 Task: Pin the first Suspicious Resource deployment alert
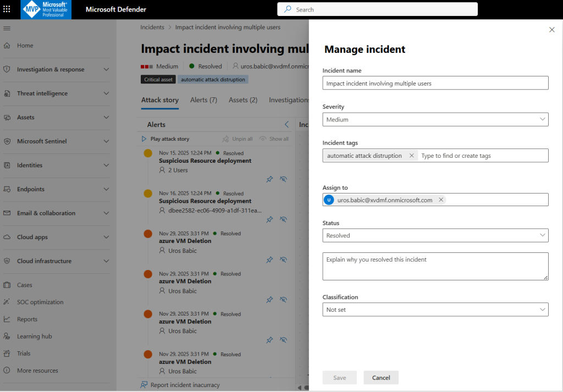(269, 179)
